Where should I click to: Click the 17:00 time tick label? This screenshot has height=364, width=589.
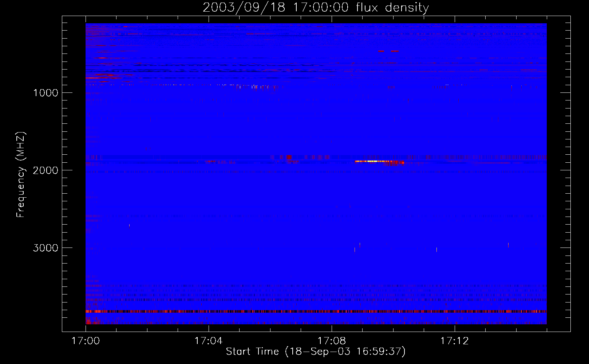pos(86,341)
